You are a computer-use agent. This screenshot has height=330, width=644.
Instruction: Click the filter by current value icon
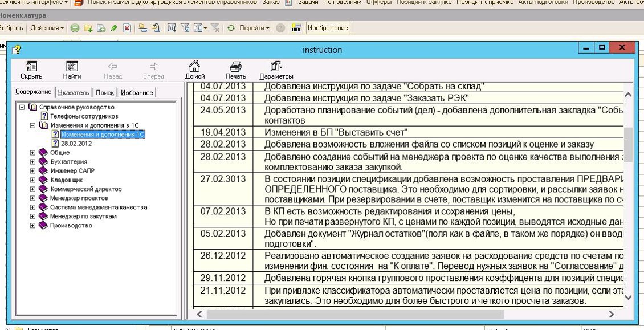coord(185,28)
